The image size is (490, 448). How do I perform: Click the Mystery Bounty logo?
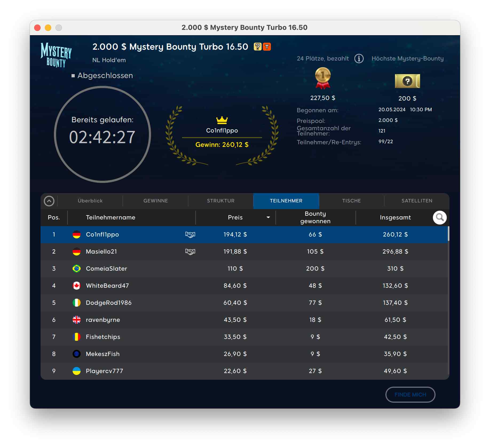[56, 55]
